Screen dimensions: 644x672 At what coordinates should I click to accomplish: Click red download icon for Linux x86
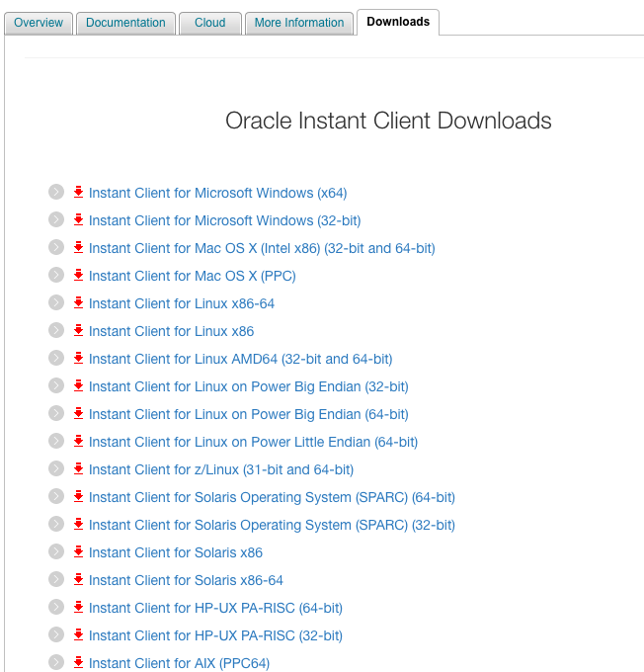point(78,330)
